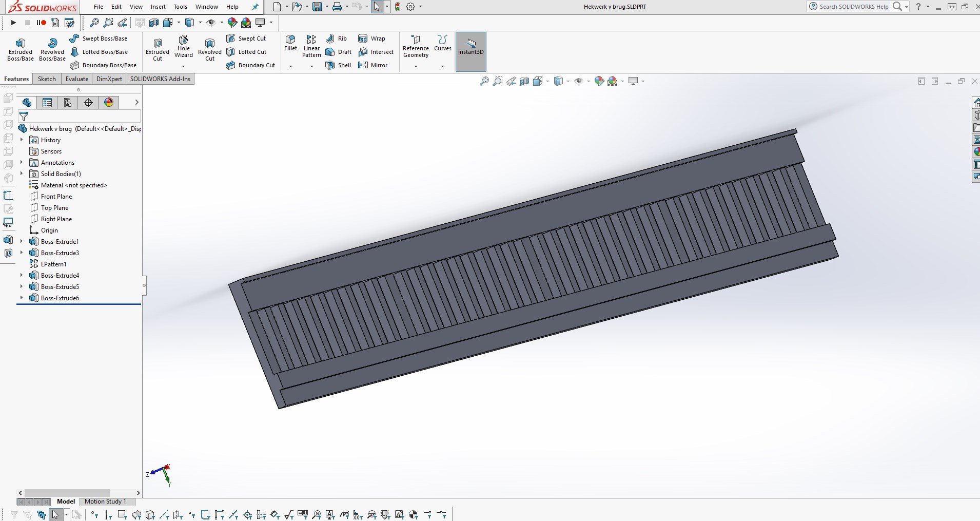This screenshot has width=980, height=521.
Task: Open the Hole Wizard dropdown arrow
Action: point(183,66)
